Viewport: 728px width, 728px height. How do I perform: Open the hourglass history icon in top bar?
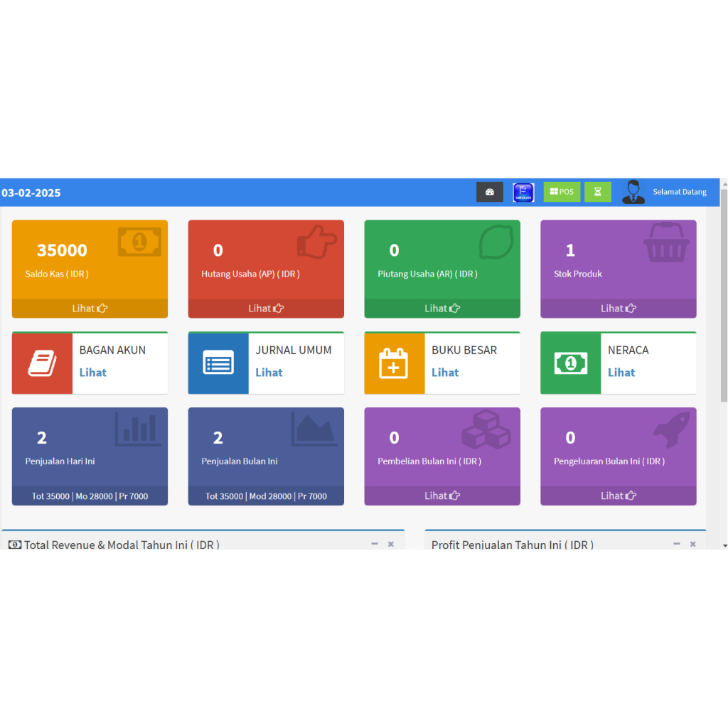[x=597, y=191]
